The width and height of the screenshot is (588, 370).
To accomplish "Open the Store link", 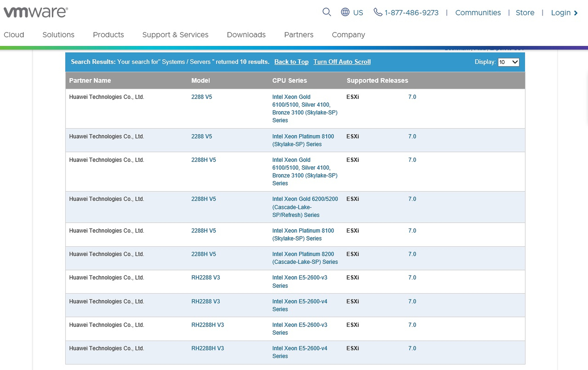I will click(525, 12).
